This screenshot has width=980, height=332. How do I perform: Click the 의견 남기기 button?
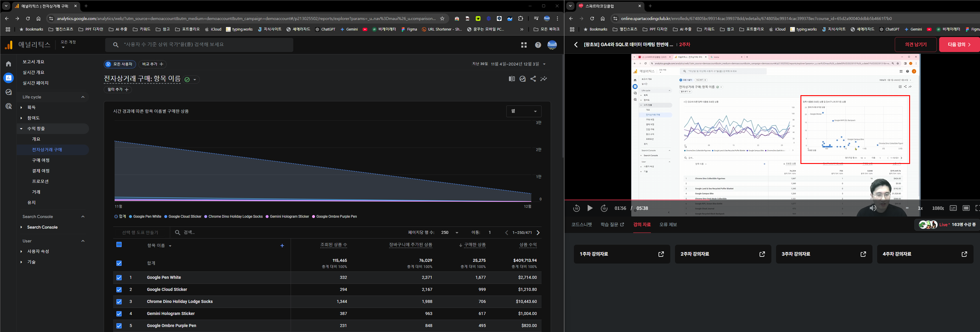[x=916, y=44]
